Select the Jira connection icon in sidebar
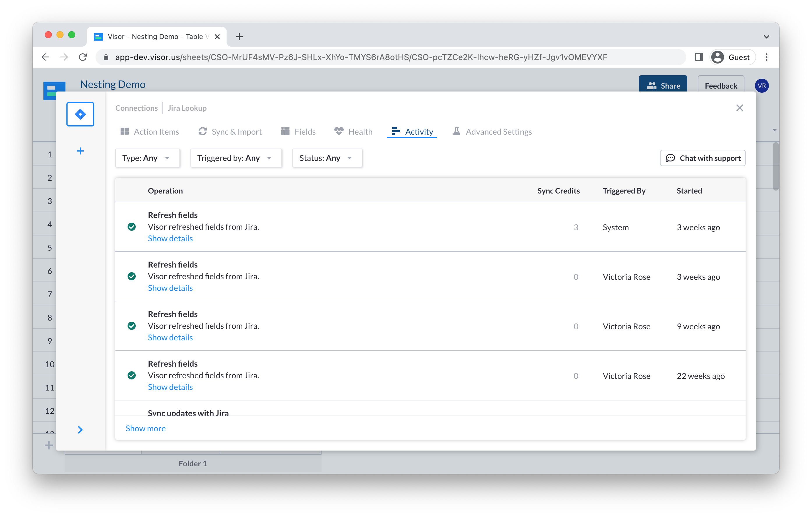This screenshot has height=517, width=812. [x=80, y=114]
